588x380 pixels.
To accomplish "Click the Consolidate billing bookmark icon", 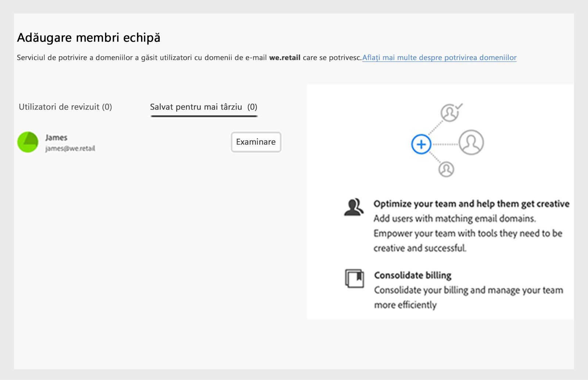I will [354, 278].
